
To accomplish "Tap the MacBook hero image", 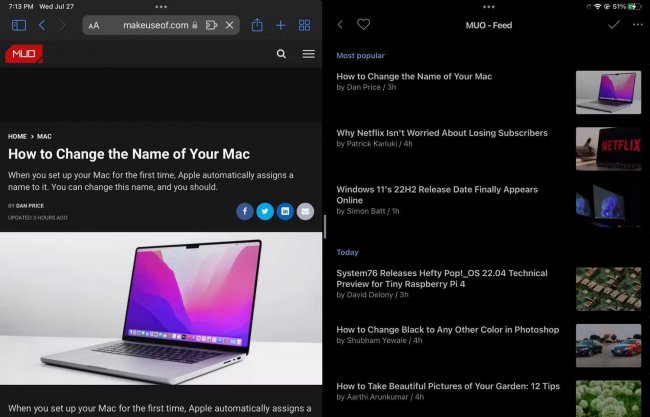I will (161, 308).
